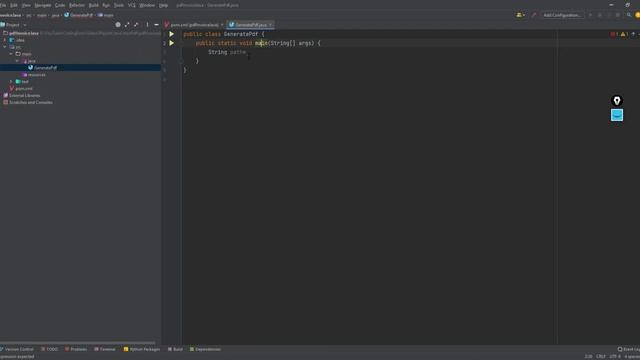Viewport: 640px width, 360px height.
Task: Click main method in breadcrumb bar
Action: point(106,15)
